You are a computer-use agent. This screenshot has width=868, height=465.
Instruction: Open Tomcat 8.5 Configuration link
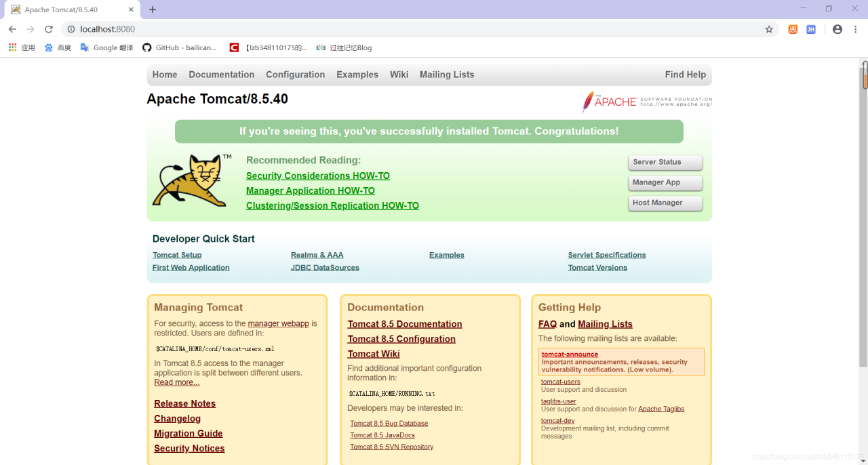401,339
